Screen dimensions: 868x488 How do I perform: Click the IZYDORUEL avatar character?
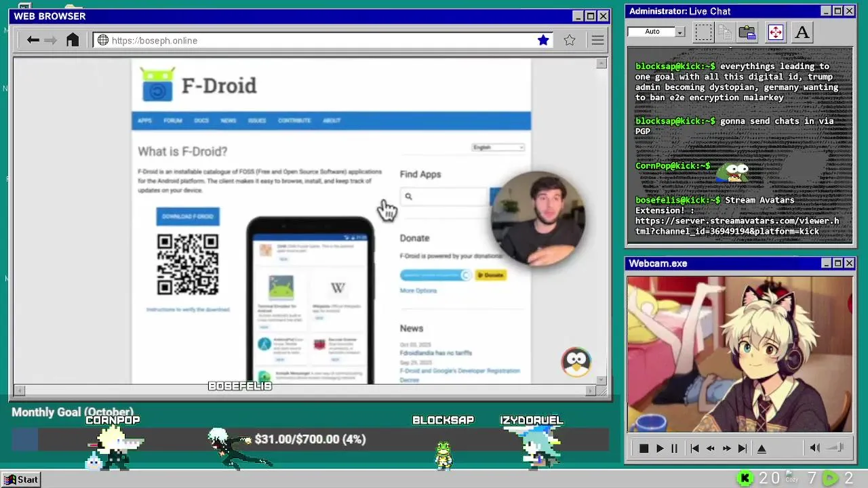(540, 447)
